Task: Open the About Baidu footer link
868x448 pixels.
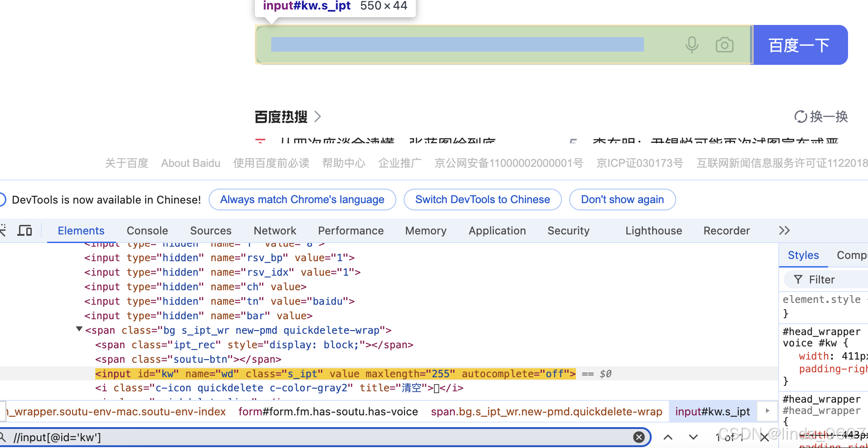Action: (190, 163)
